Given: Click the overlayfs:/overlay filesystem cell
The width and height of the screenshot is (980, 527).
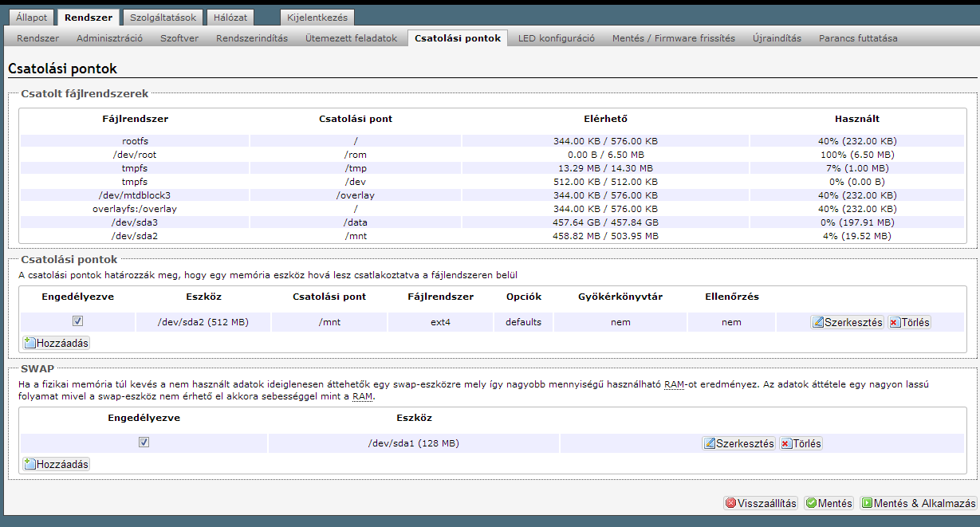Looking at the screenshot, I should point(135,209).
